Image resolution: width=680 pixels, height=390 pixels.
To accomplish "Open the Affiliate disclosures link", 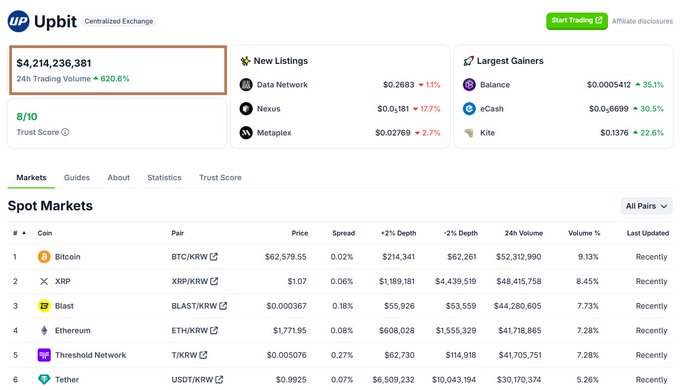I will pyautogui.click(x=642, y=21).
